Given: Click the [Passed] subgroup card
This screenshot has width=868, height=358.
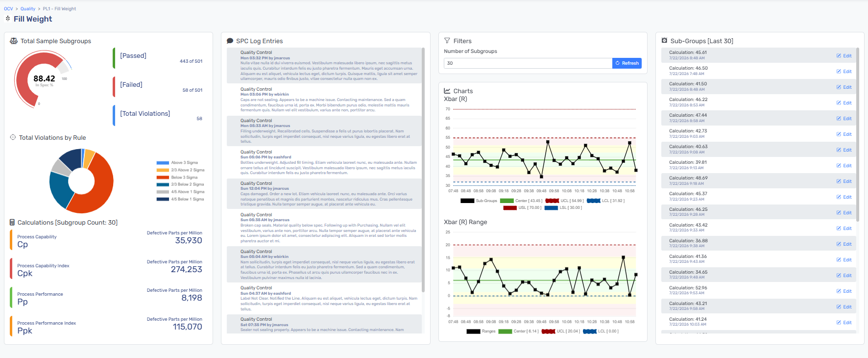Looking at the screenshot, I should point(158,58).
